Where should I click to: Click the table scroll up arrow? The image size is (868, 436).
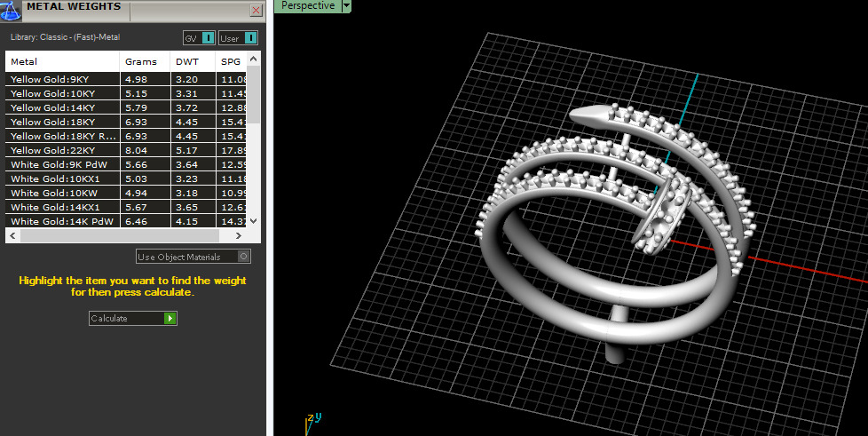pos(254,59)
